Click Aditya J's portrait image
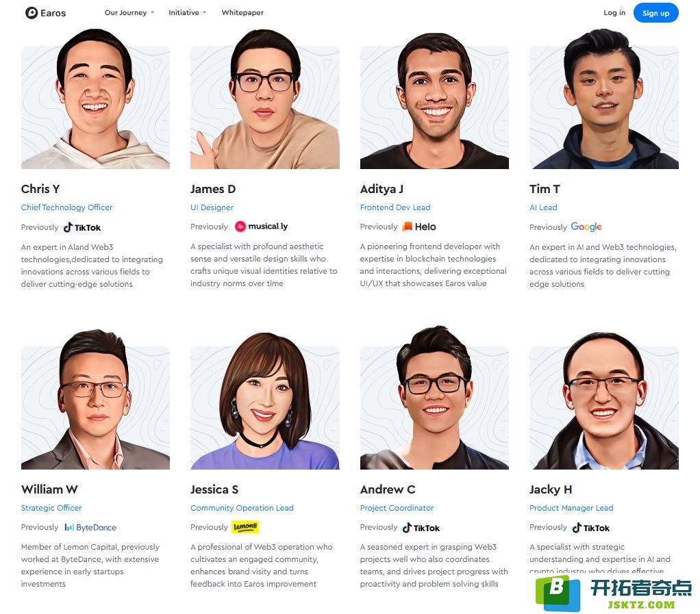This screenshot has width=700, height=614. coord(434,101)
